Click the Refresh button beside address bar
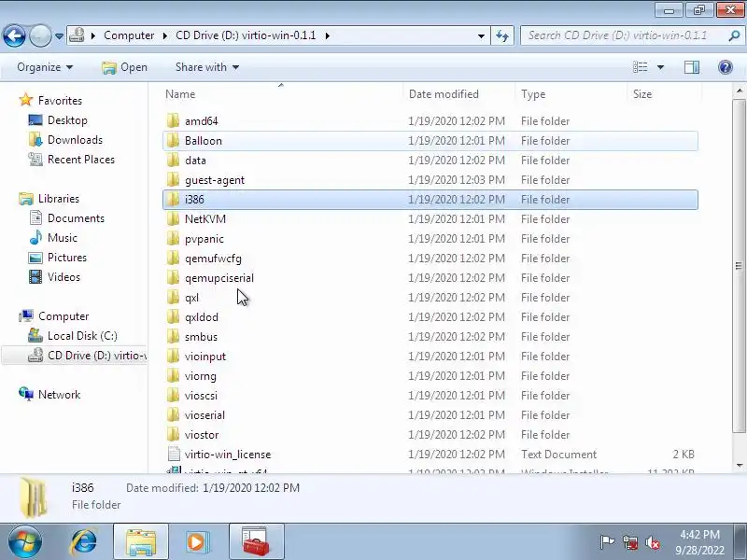This screenshot has width=747, height=560. [x=502, y=35]
